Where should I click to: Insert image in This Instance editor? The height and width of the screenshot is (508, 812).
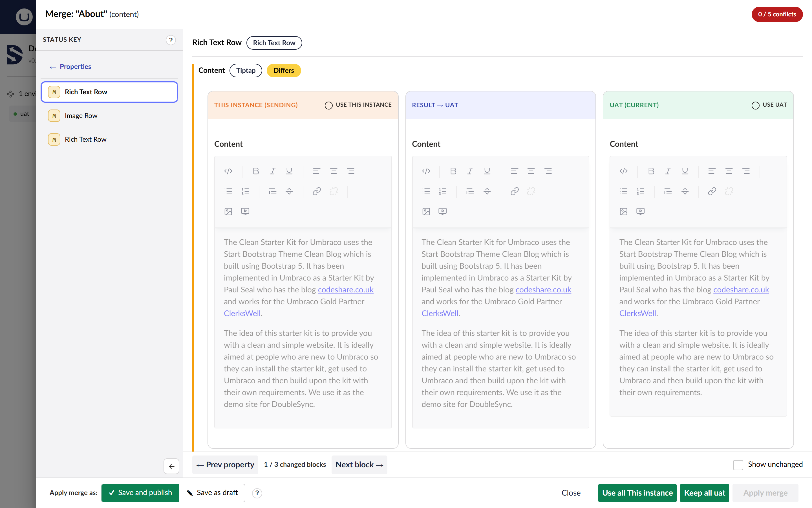[x=228, y=211]
